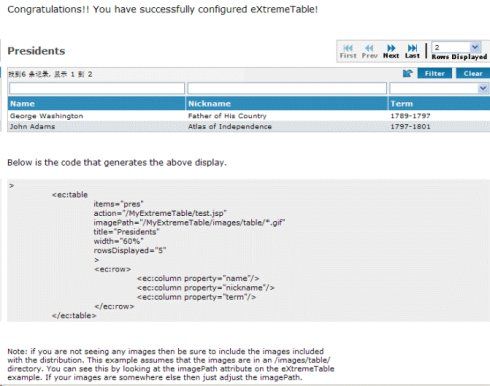Sort by the Name column header
490x386 pixels.
point(96,104)
